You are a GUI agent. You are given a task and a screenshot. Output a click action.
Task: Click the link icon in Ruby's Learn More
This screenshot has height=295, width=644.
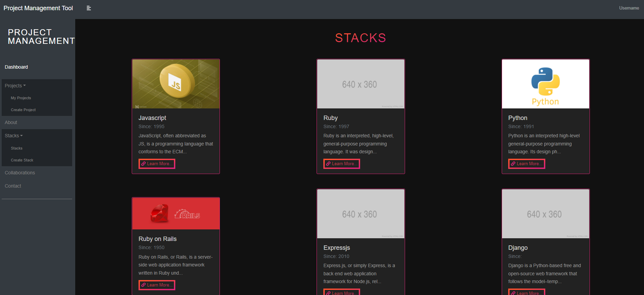point(328,164)
